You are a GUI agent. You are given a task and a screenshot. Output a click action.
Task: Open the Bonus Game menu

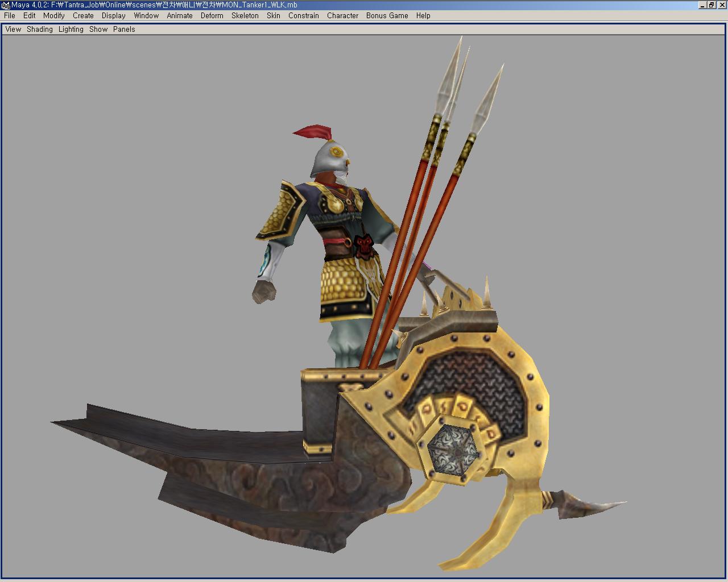click(387, 16)
